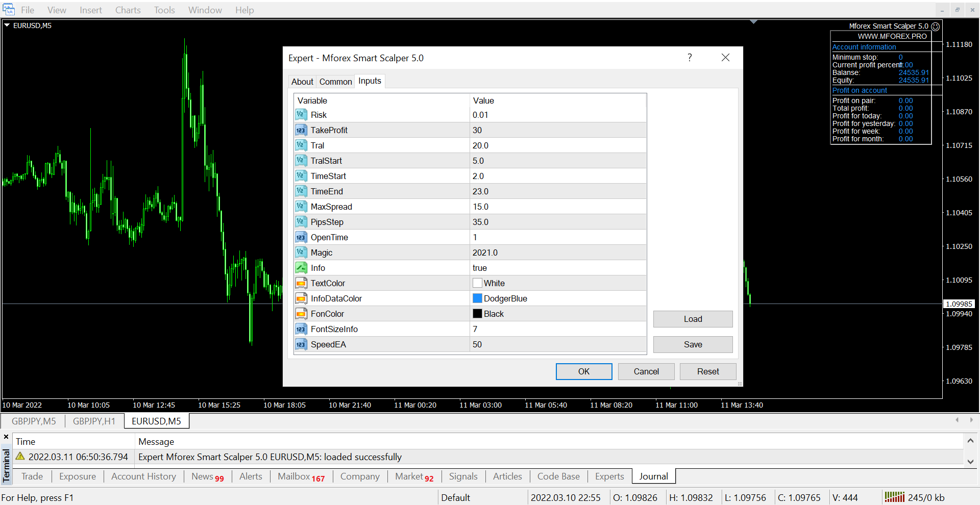Click the TakeProfit integer type icon
Image resolution: width=980 pixels, height=505 pixels.
click(x=301, y=130)
